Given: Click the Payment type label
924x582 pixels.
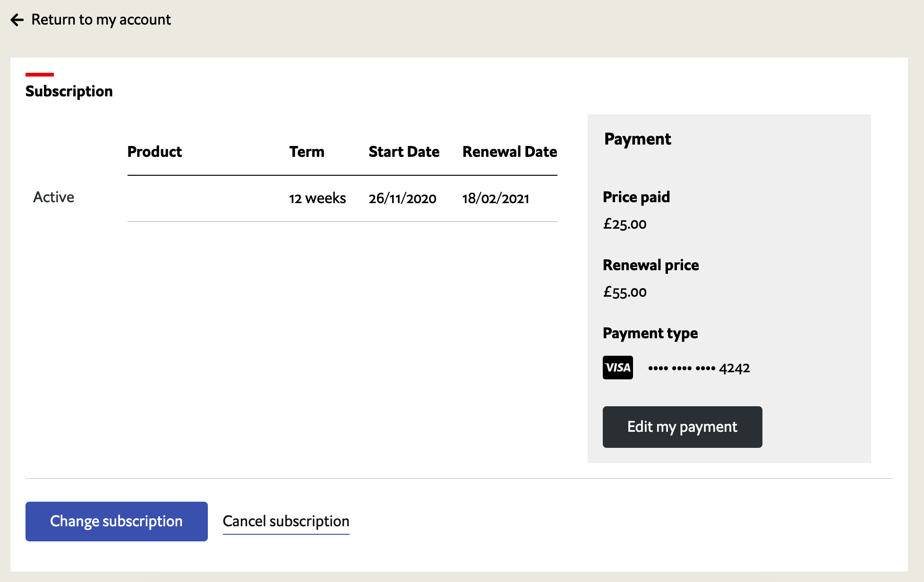Looking at the screenshot, I should click(x=650, y=333).
